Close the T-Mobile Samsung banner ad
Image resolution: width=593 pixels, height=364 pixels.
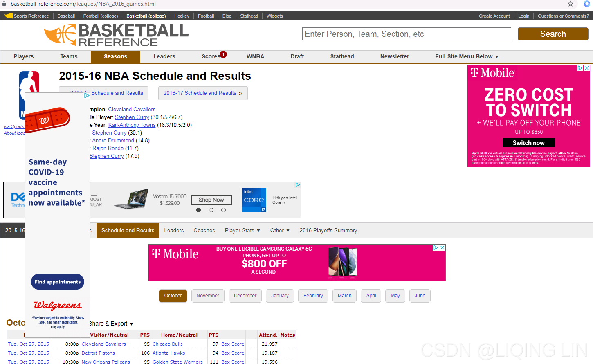pos(443,248)
